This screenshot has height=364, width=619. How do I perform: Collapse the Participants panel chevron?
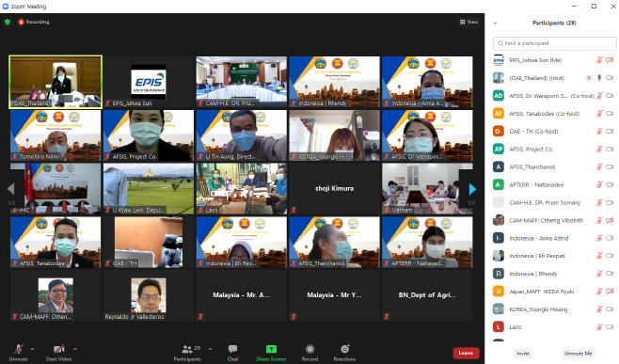coord(495,24)
